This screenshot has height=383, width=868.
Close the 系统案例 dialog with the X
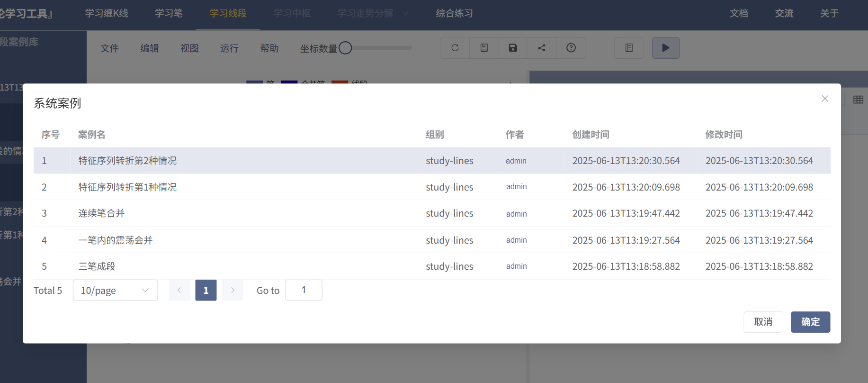pos(825,99)
